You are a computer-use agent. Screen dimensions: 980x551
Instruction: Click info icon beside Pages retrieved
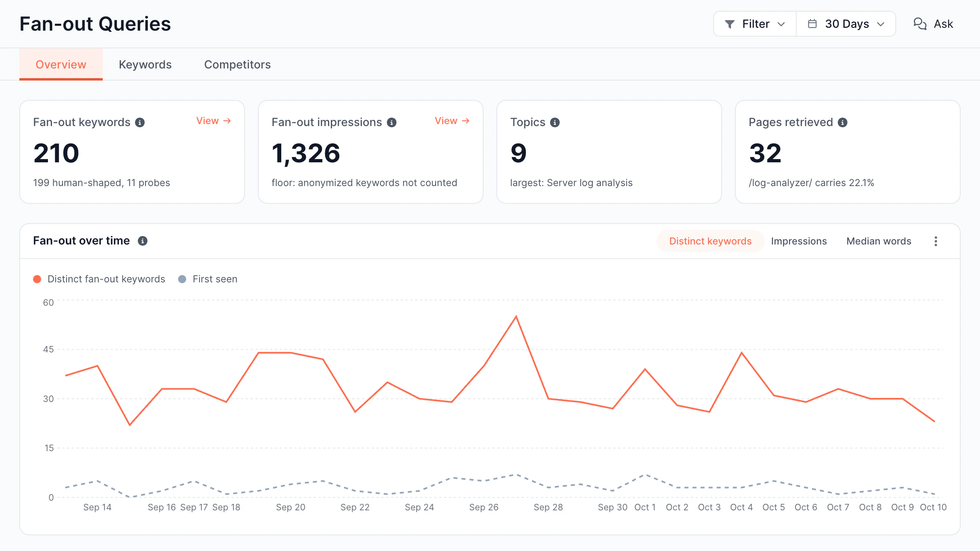pos(843,122)
